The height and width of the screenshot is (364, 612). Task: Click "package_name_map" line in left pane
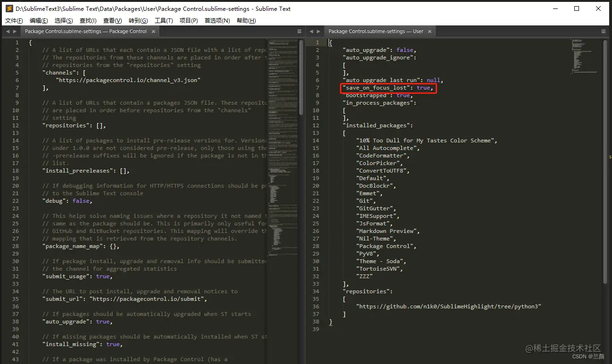pyautogui.click(x=81, y=246)
